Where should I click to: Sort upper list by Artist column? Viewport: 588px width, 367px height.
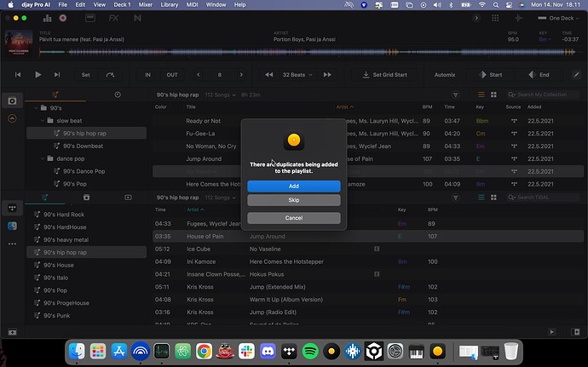pos(344,106)
